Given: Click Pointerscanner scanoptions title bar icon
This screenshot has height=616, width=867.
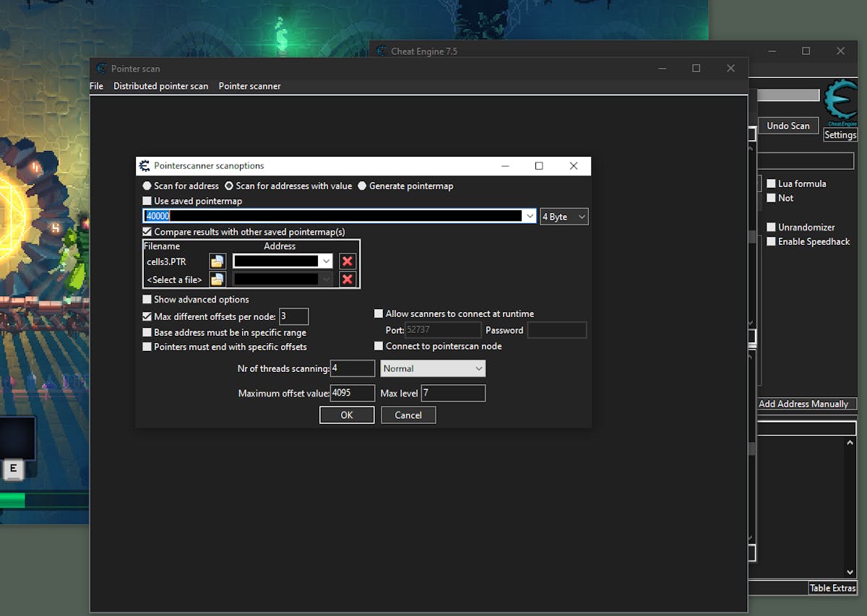Looking at the screenshot, I should click(x=144, y=166).
